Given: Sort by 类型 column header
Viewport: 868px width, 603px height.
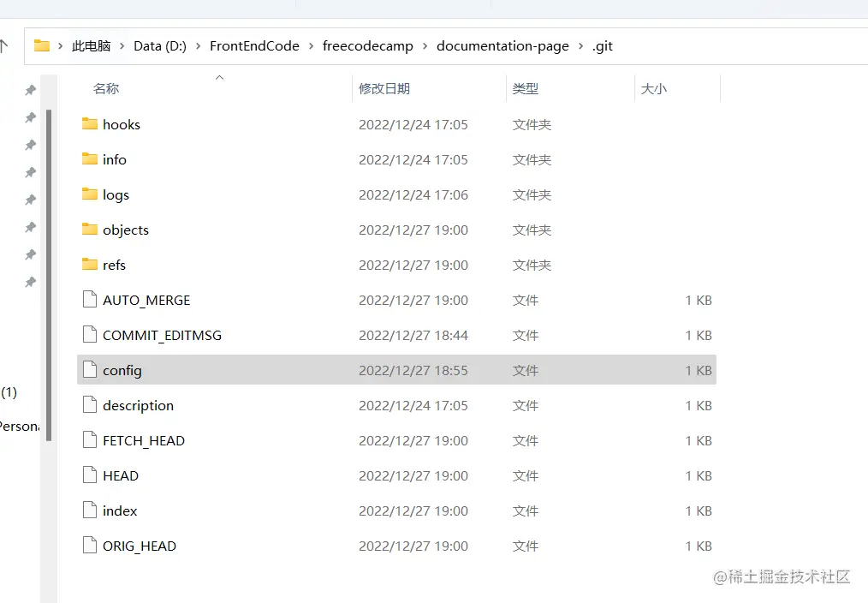Looking at the screenshot, I should [x=526, y=88].
